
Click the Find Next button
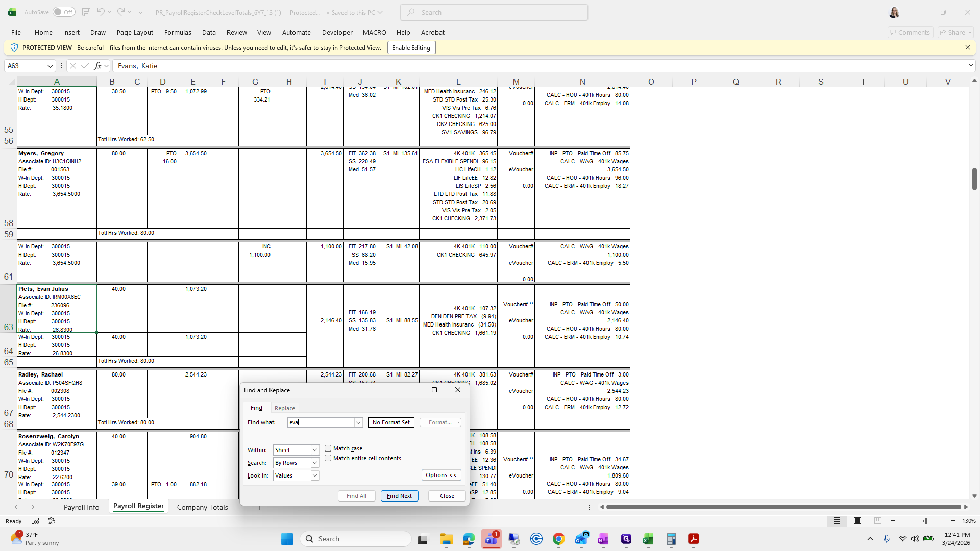click(x=399, y=496)
